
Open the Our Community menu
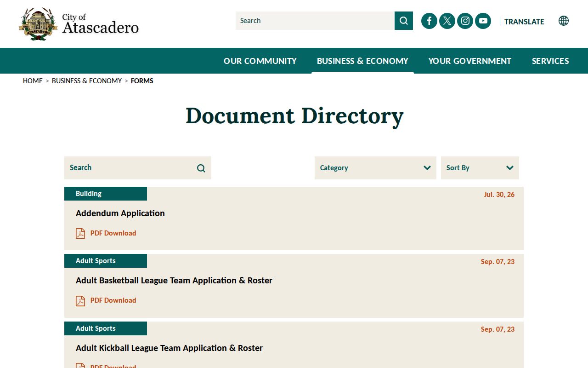tap(260, 61)
